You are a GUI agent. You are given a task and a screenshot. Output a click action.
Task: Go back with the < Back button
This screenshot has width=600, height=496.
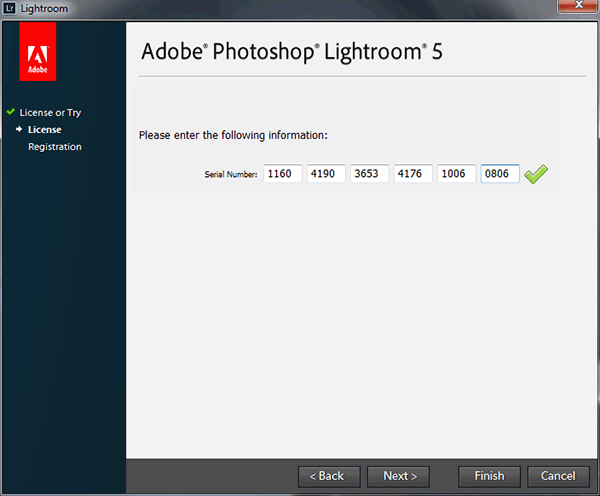(x=329, y=476)
